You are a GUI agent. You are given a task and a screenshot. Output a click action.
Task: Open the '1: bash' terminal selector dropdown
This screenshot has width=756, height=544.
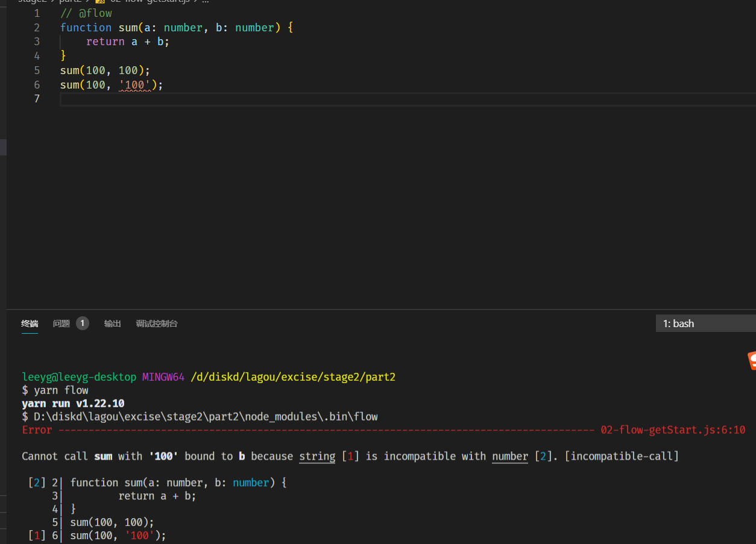pos(705,324)
